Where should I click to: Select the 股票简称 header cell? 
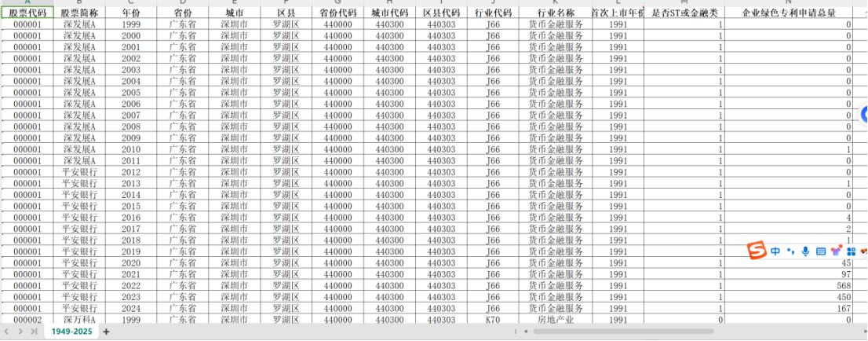click(79, 13)
